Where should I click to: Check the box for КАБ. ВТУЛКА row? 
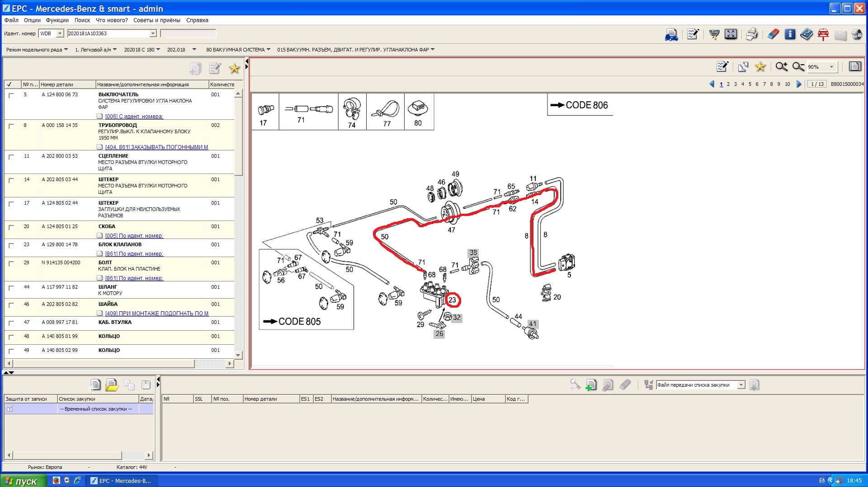(x=11, y=323)
